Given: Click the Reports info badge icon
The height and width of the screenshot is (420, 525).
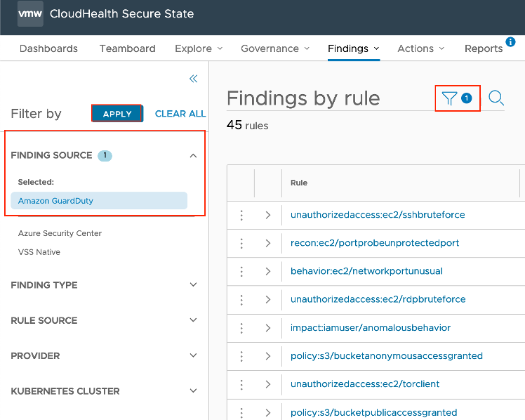Looking at the screenshot, I should (x=511, y=42).
